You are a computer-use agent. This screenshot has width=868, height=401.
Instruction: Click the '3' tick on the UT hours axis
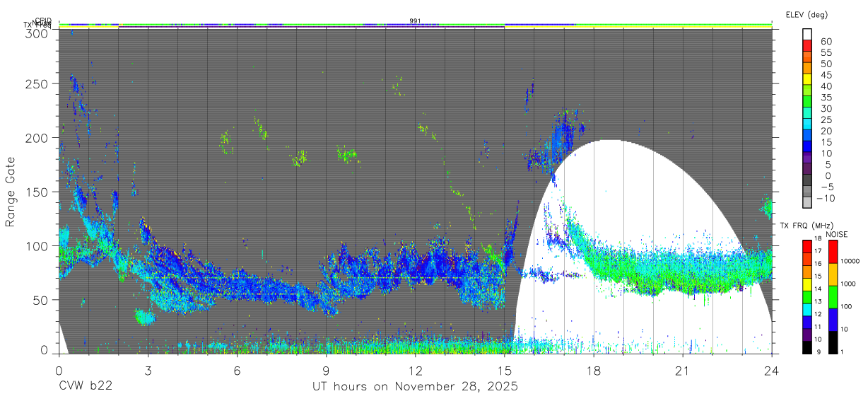click(148, 371)
